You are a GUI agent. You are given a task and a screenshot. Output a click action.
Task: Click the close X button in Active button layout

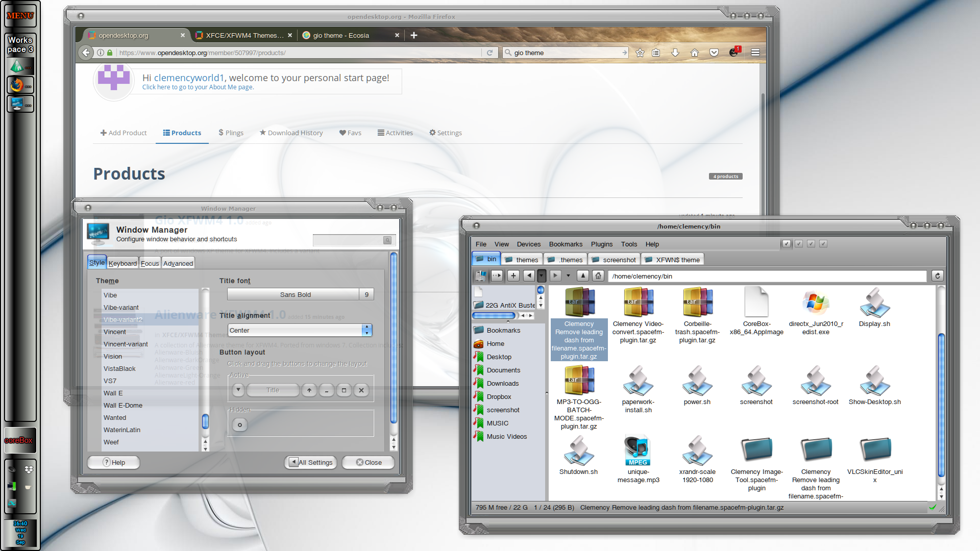(x=361, y=390)
